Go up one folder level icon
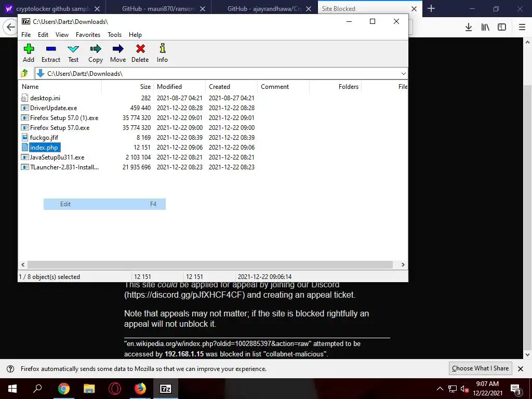Image resolution: width=532 pixels, height=399 pixels. [24, 73]
